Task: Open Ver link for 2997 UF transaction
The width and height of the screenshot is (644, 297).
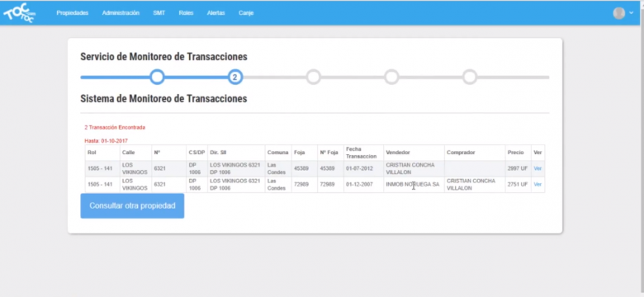Action: (537, 168)
